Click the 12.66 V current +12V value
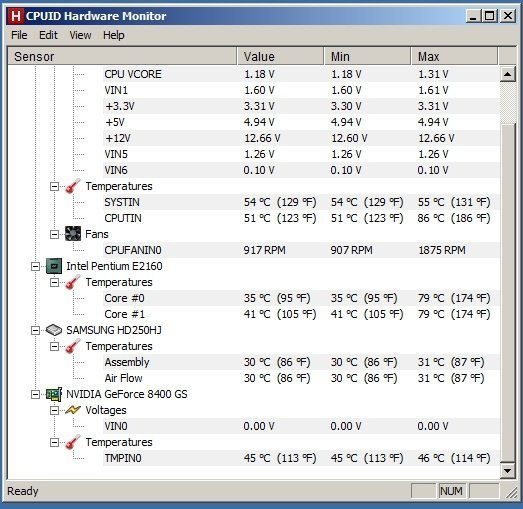 [x=262, y=138]
